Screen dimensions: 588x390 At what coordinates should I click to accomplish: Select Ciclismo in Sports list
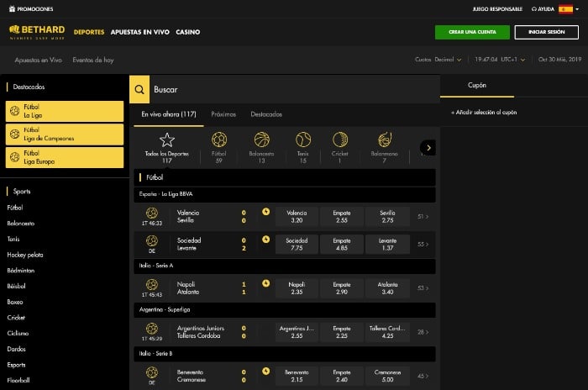pos(18,334)
